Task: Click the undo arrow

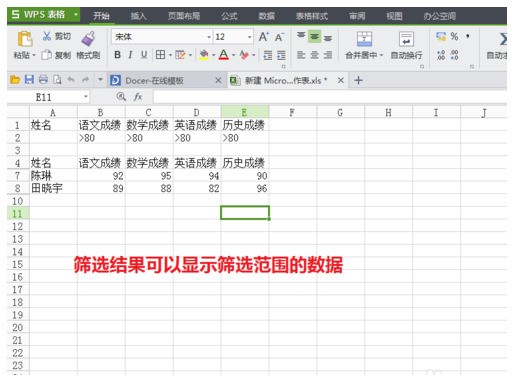Action: point(71,80)
